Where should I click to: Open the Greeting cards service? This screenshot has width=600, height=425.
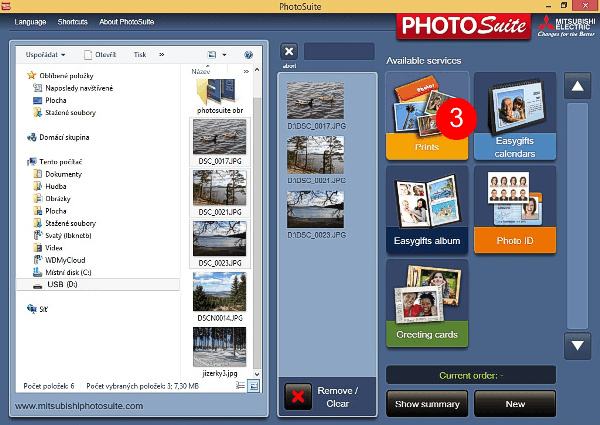[x=427, y=303]
